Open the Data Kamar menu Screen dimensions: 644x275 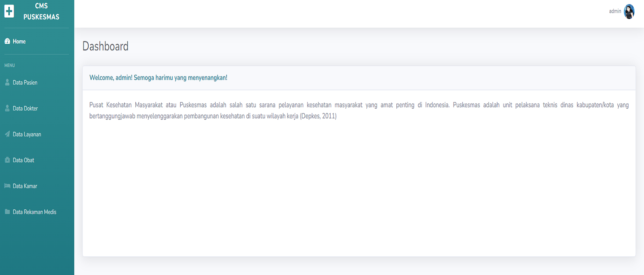click(x=25, y=186)
